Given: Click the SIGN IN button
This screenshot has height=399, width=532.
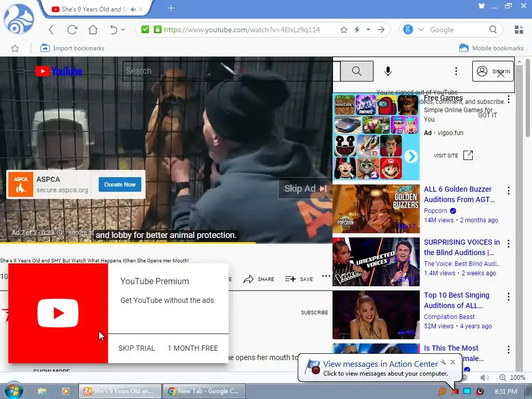Looking at the screenshot, I should click(493, 71).
